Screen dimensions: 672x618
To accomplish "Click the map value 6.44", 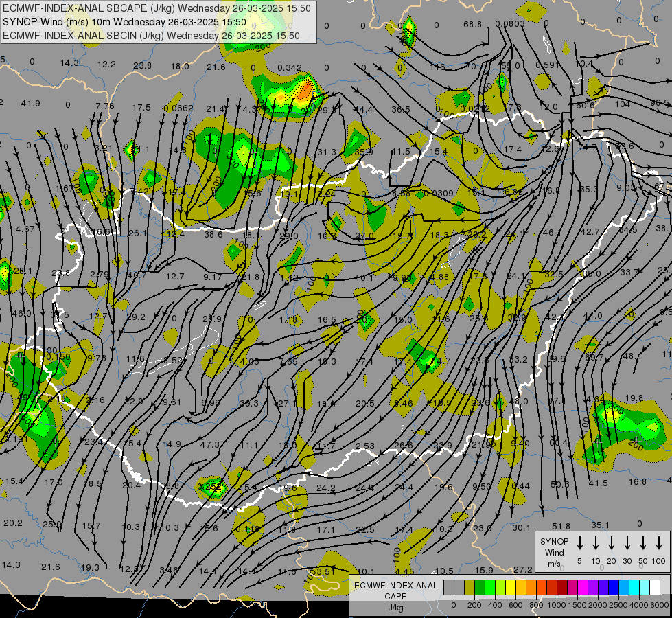I will point(521,486).
